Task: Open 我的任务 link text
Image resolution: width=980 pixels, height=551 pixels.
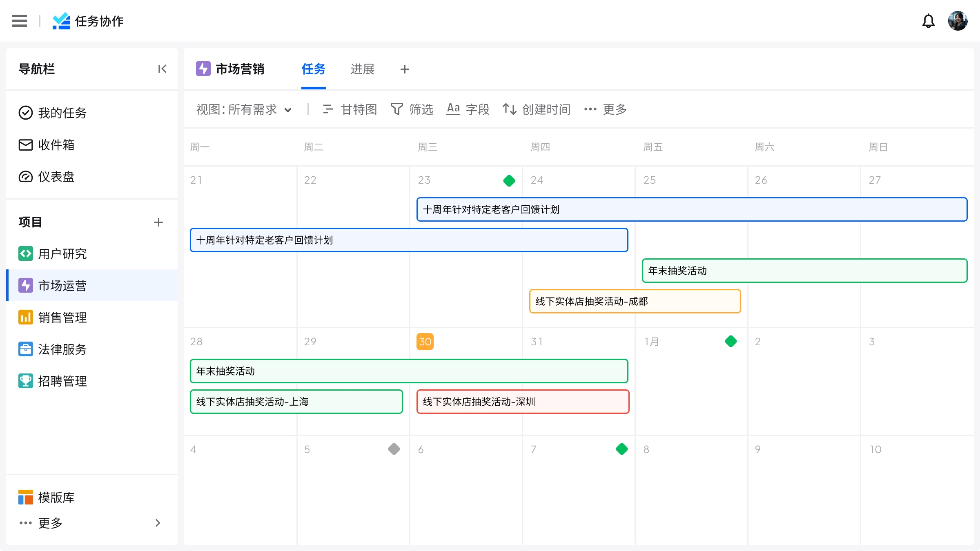Action: (x=62, y=113)
